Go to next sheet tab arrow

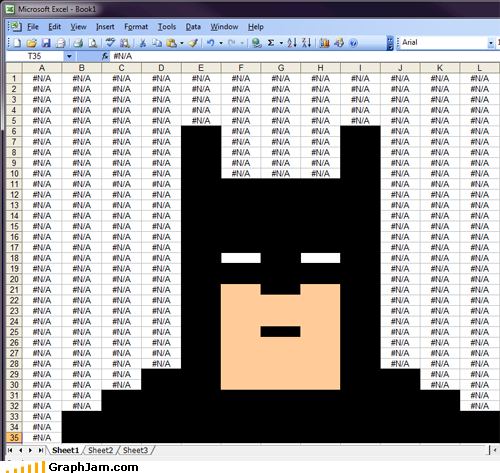click(x=30, y=450)
